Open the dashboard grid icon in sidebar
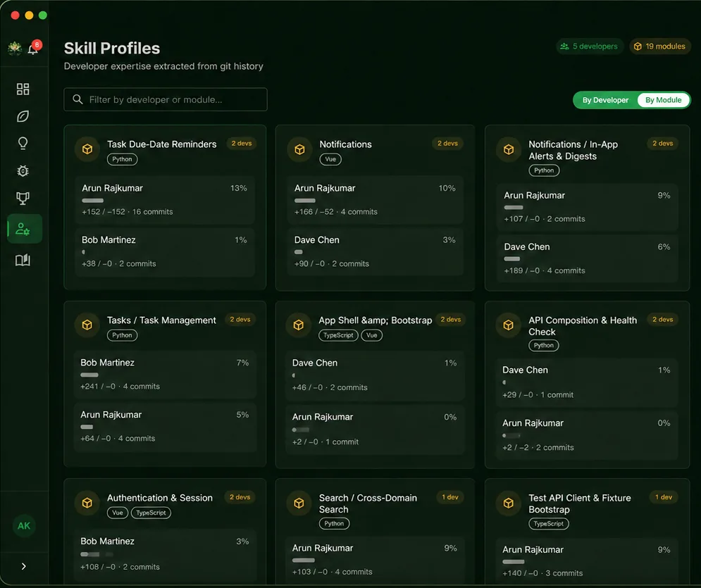The image size is (701, 588). (23, 89)
